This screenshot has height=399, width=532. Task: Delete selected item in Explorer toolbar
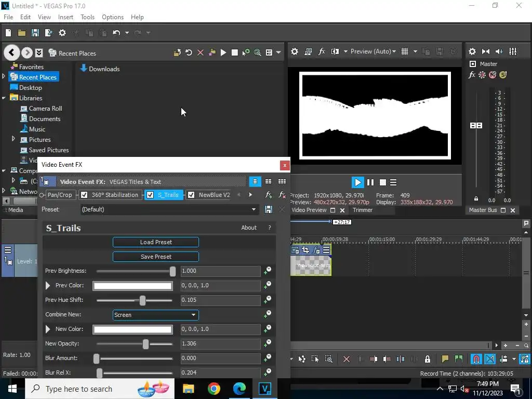[201, 52]
